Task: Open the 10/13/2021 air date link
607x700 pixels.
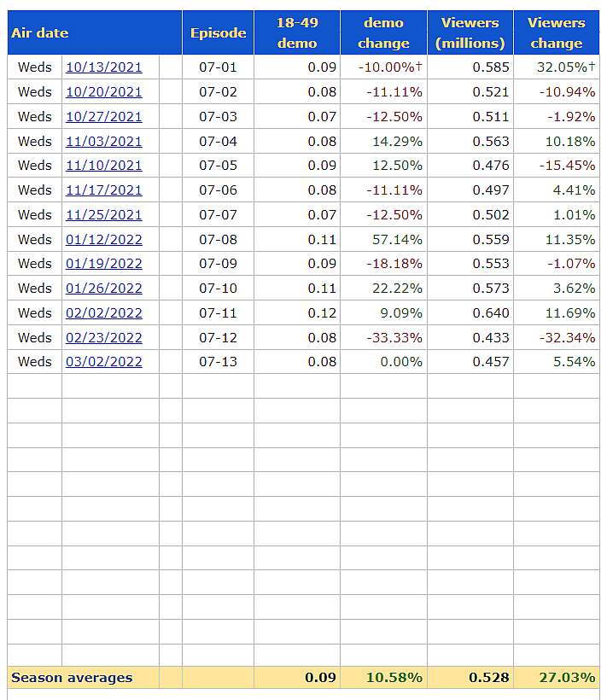Action: coord(104,67)
